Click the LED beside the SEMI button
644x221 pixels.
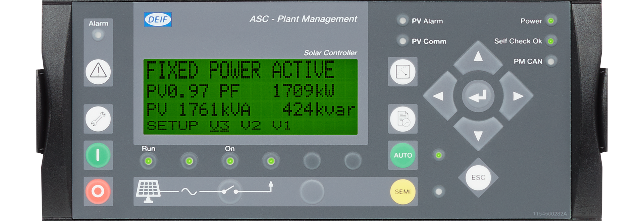pos(439,192)
